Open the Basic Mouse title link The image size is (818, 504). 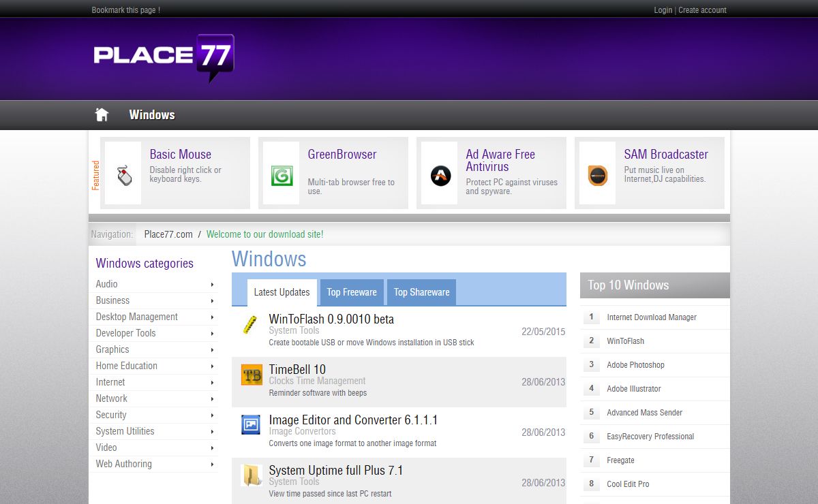pos(181,155)
